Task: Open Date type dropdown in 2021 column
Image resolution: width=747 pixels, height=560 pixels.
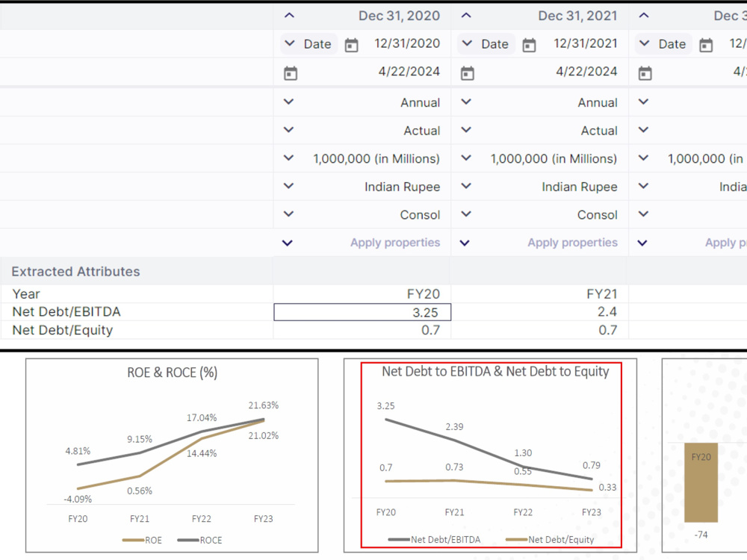Action: 486,44
